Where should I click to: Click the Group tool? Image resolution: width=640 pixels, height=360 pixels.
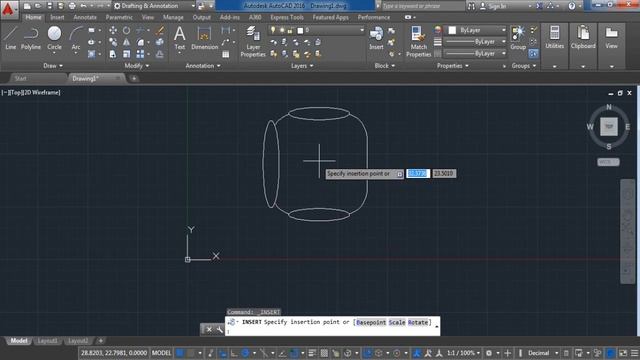518,38
